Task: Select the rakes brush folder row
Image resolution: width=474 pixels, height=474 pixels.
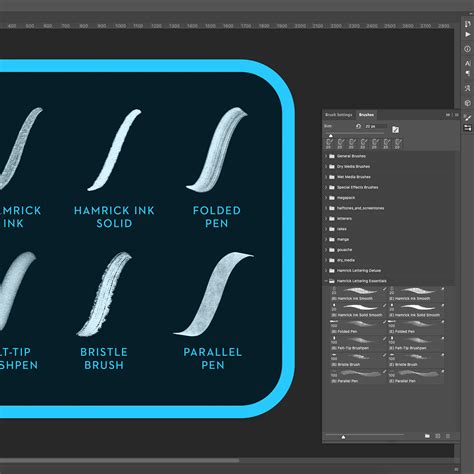Action: coord(389,229)
